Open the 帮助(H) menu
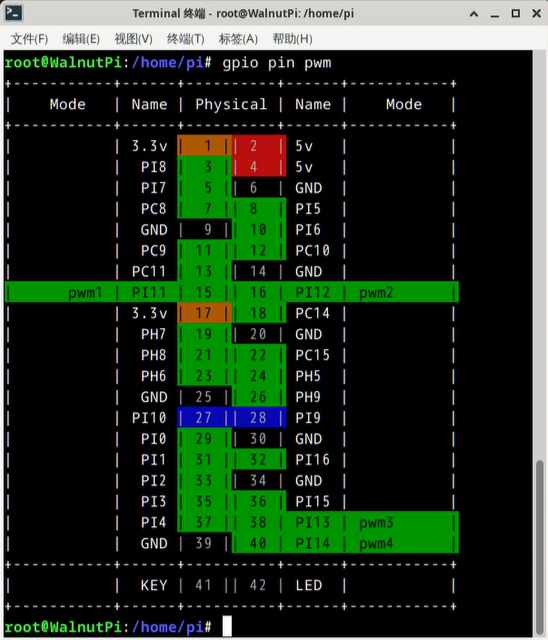The image size is (548, 640). 292,39
